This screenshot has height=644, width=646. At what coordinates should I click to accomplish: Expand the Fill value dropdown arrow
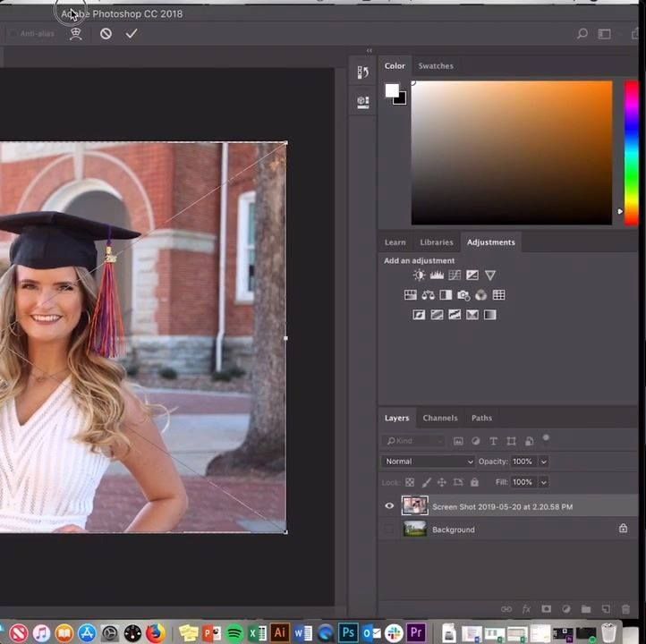pos(544,482)
